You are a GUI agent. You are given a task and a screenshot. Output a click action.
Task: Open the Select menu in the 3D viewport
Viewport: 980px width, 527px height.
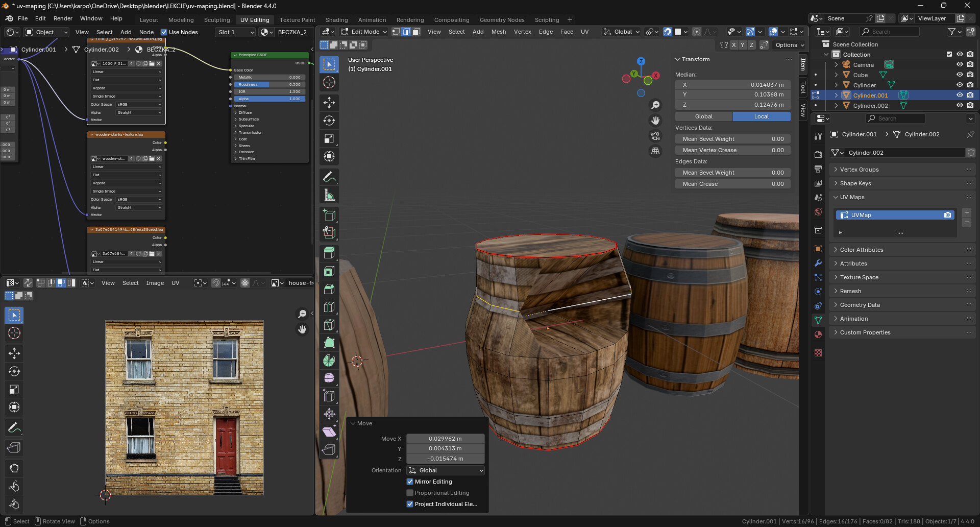[456, 32]
